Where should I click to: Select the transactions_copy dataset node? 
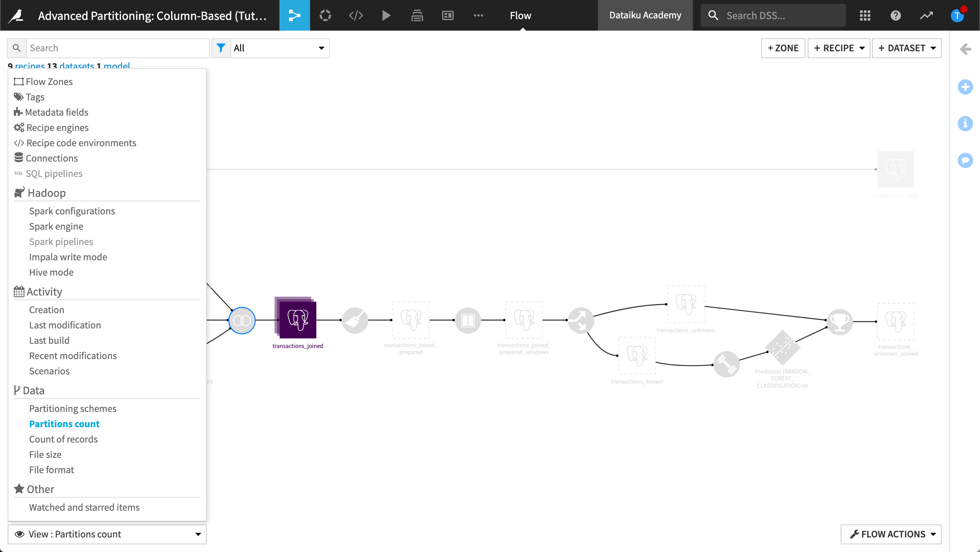click(x=895, y=169)
